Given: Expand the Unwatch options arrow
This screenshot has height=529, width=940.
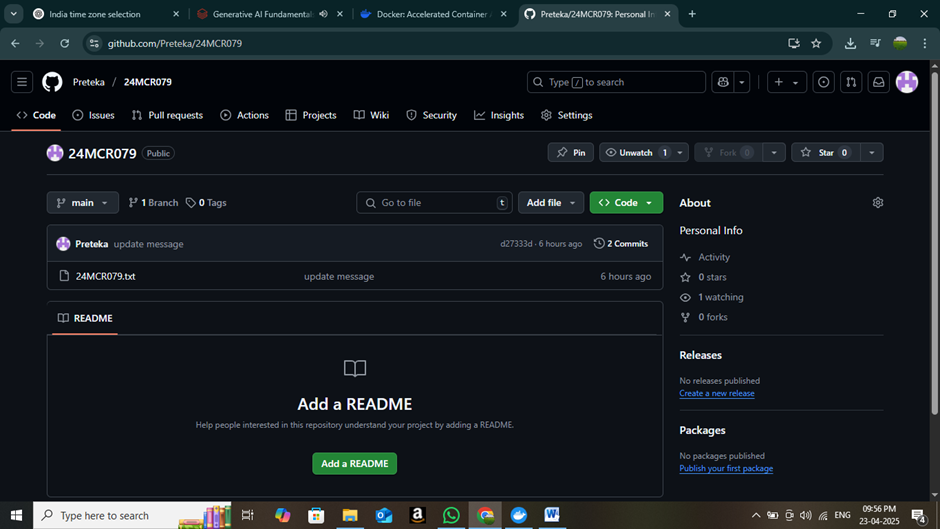Looking at the screenshot, I should click(680, 153).
